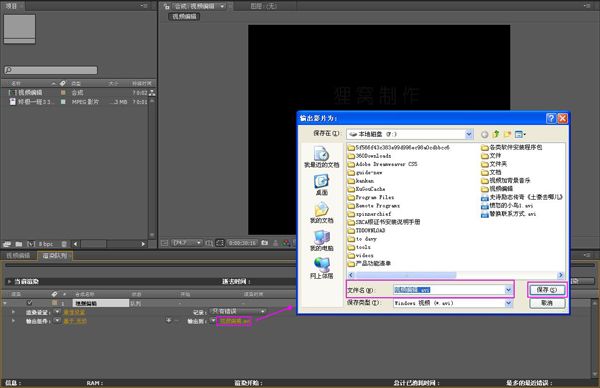Click the 取消 button
This screenshot has height=388, width=600.
point(547,303)
